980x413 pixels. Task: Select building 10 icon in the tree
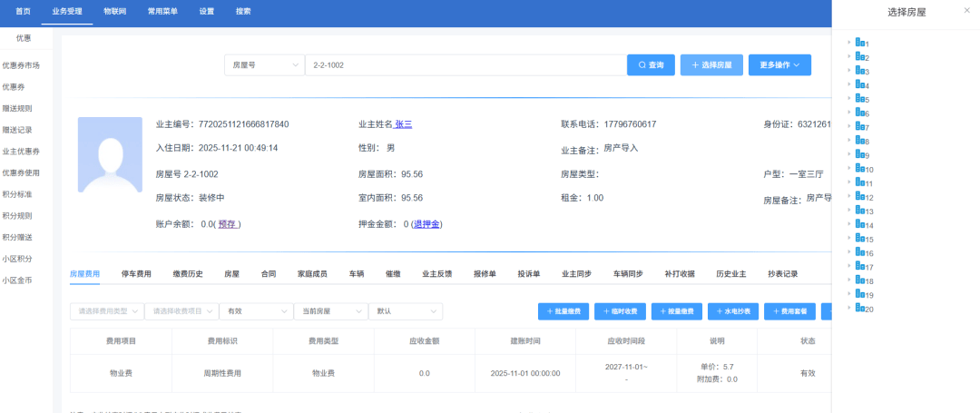[859, 169]
